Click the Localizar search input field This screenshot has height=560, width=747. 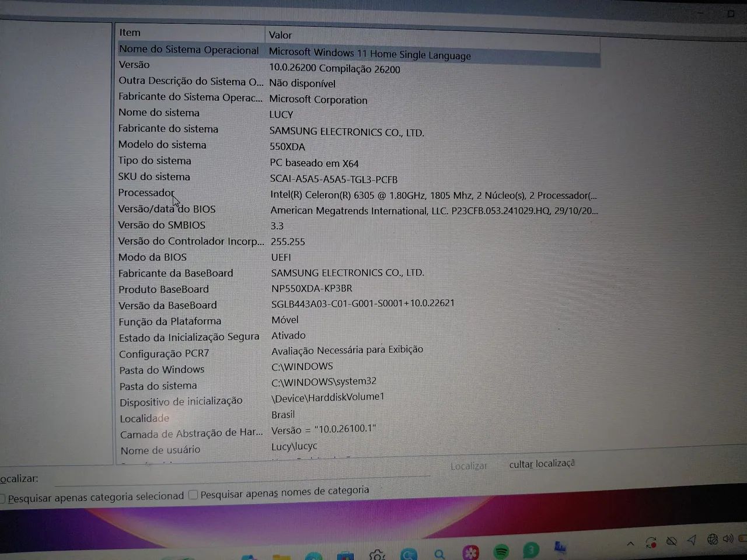pos(242,480)
